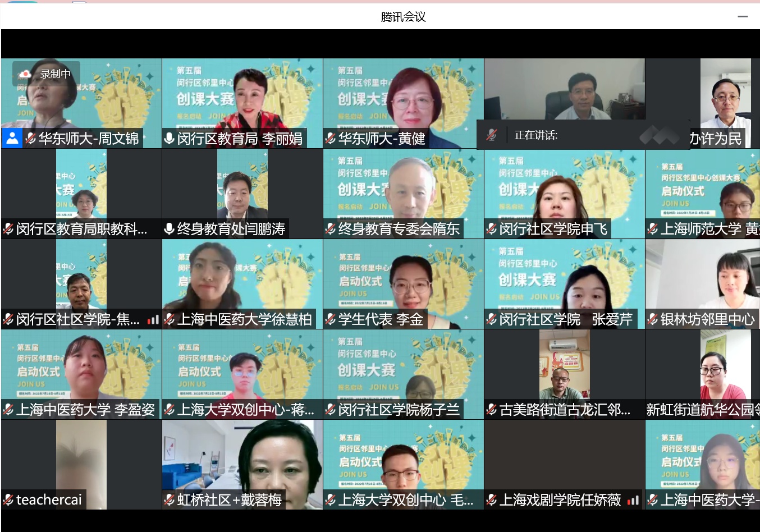The width and height of the screenshot is (760, 532).
Task: Click the 闵行社区学院杨子兰 name label
Action: tap(399, 410)
